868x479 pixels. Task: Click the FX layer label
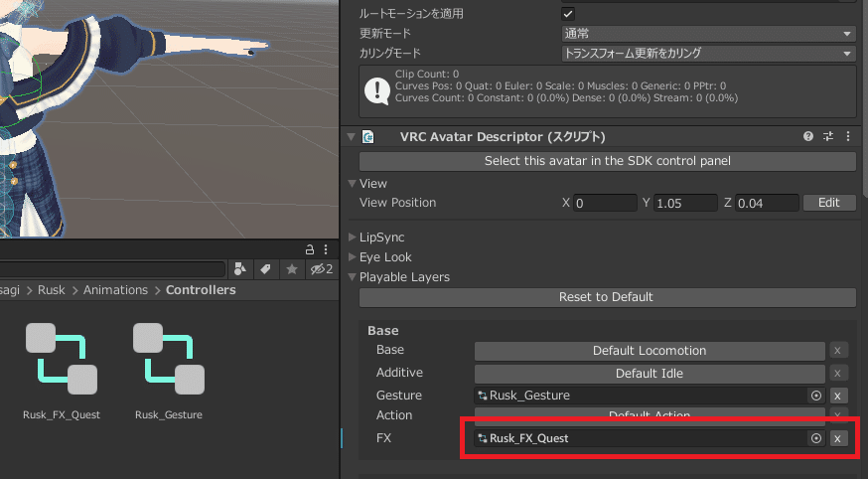pyautogui.click(x=383, y=438)
